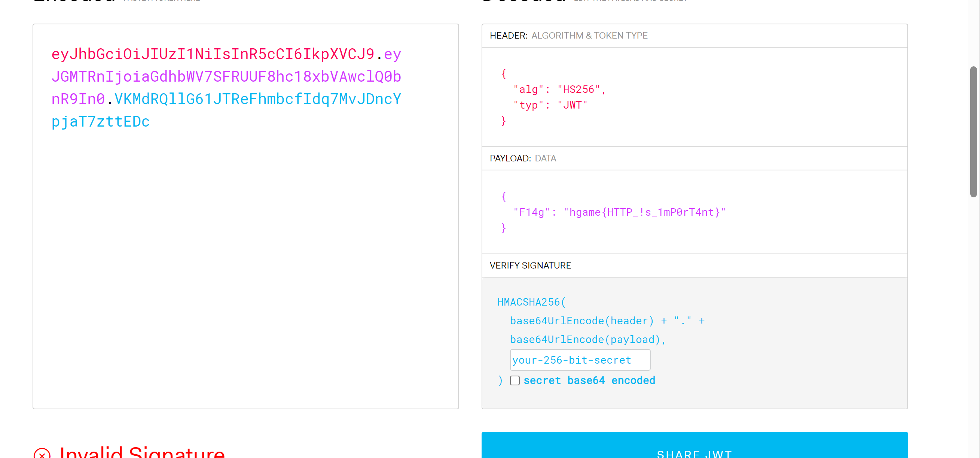Click the HEADER: ALGORITHM & TOKEN TYPE section
Image resolution: width=980 pixels, height=458 pixels.
pyautogui.click(x=569, y=36)
